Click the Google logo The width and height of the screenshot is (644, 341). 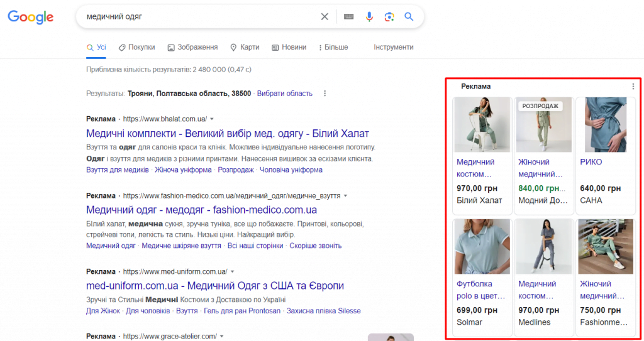pyautogui.click(x=31, y=16)
